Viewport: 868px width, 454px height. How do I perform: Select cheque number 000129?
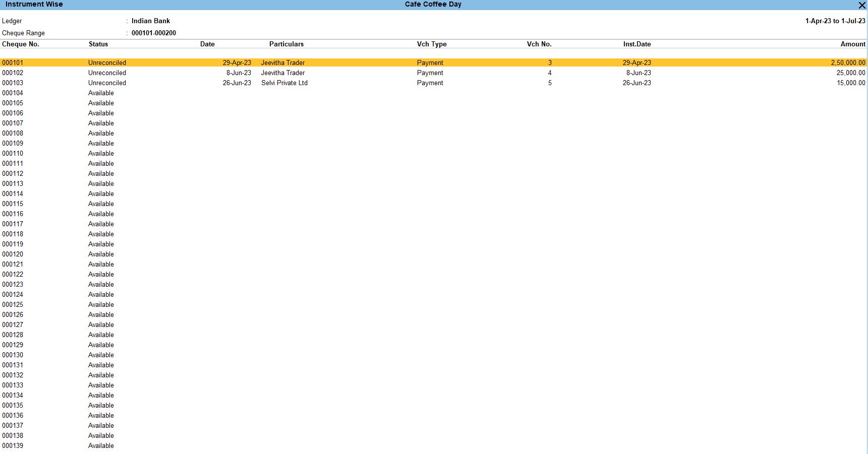click(x=13, y=345)
